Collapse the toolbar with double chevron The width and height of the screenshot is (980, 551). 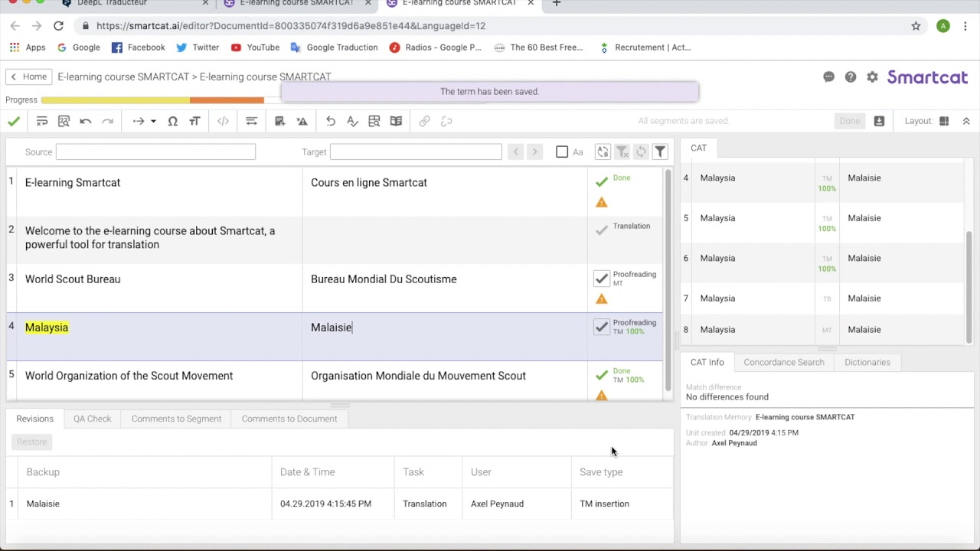966,121
